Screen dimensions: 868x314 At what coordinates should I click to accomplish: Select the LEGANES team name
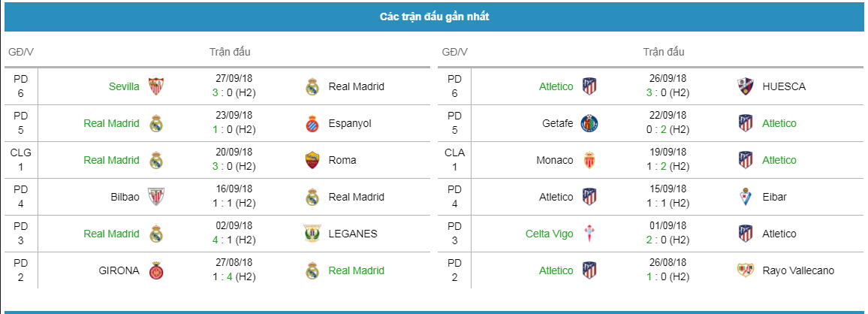353,234
